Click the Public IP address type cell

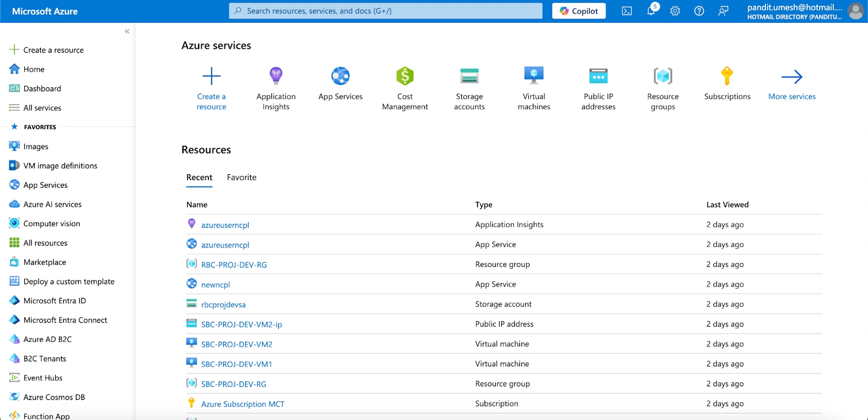click(x=505, y=324)
